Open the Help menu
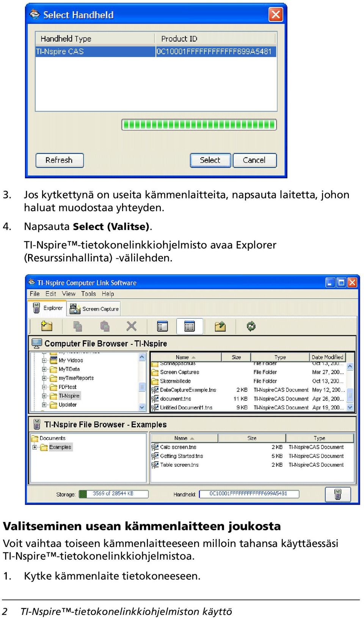 point(108,294)
